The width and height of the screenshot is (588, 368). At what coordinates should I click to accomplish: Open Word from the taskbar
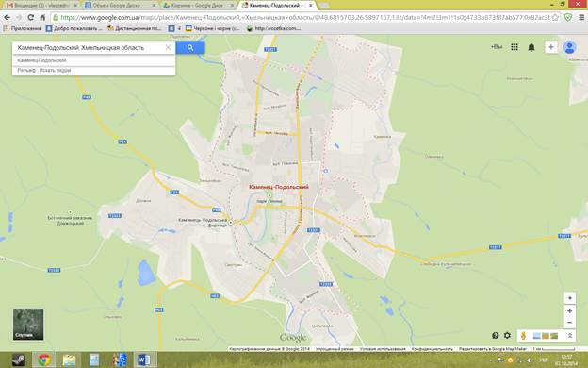tap(144, 360)
